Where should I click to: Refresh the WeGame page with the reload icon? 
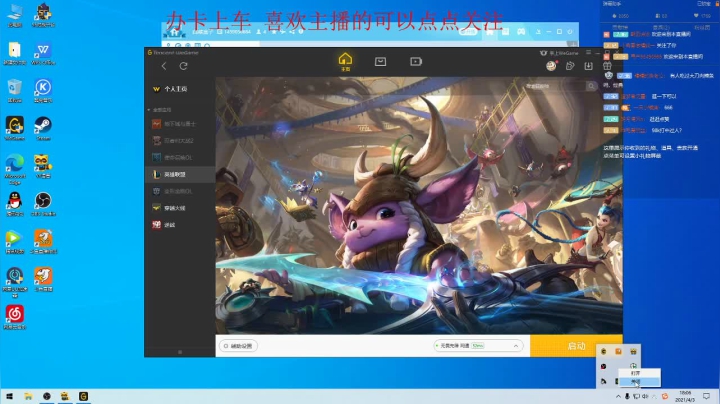click(183, 66)
